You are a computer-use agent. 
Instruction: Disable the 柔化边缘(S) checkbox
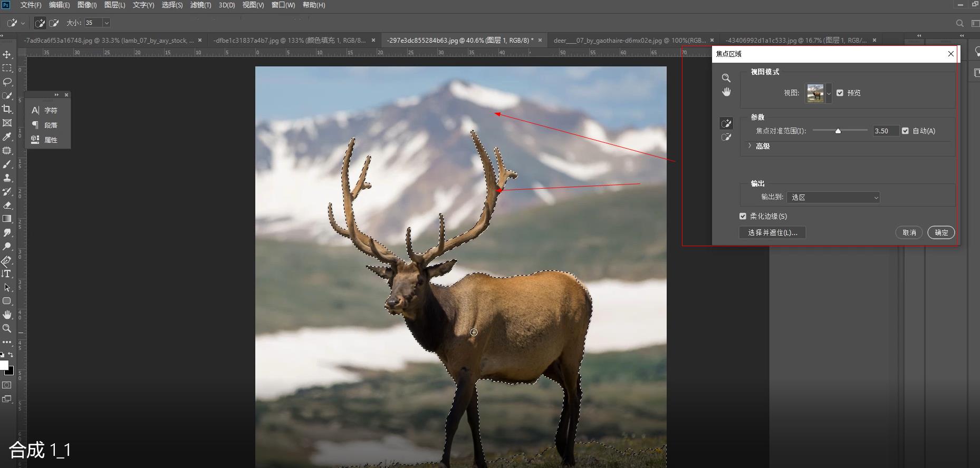tap(743, 216)
